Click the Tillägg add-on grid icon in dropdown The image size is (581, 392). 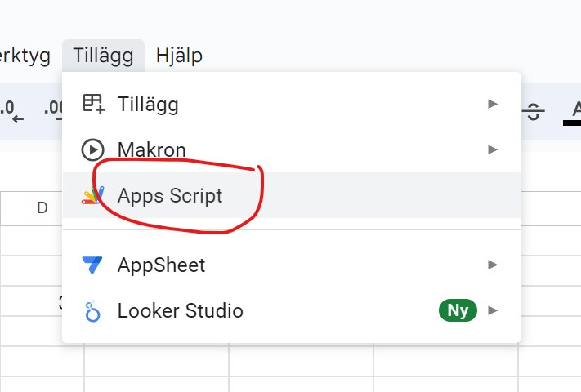92,104
